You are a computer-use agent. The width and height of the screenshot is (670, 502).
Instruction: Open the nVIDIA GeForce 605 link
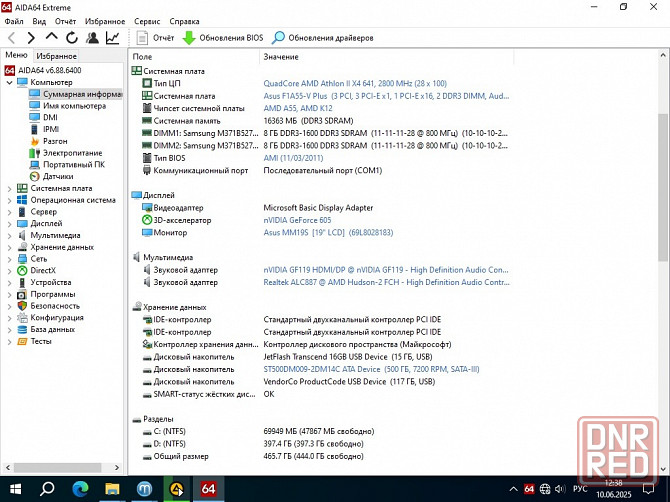pyautogui.click(x=297, y=220)
